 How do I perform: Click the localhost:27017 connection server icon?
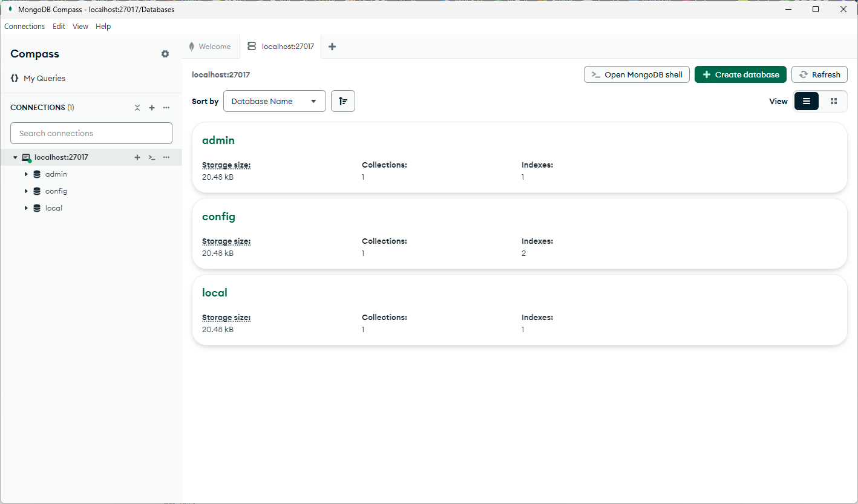[x=26, y=157]
